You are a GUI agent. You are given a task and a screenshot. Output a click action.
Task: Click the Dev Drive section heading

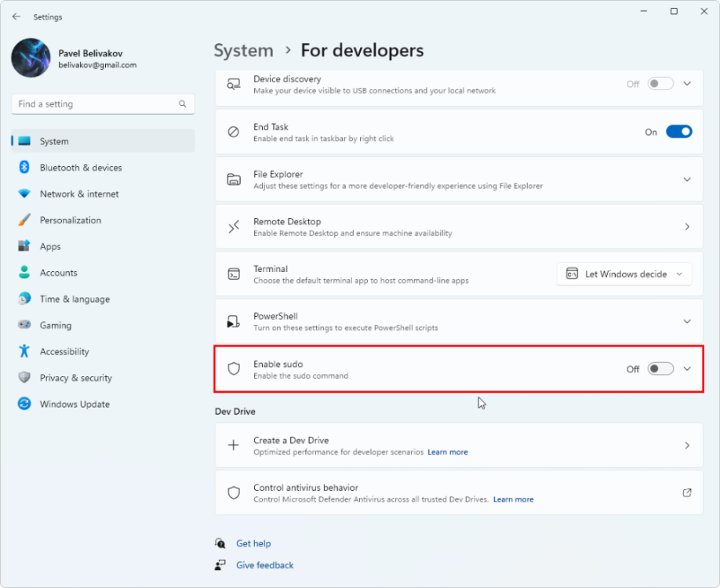click(235, 412)
